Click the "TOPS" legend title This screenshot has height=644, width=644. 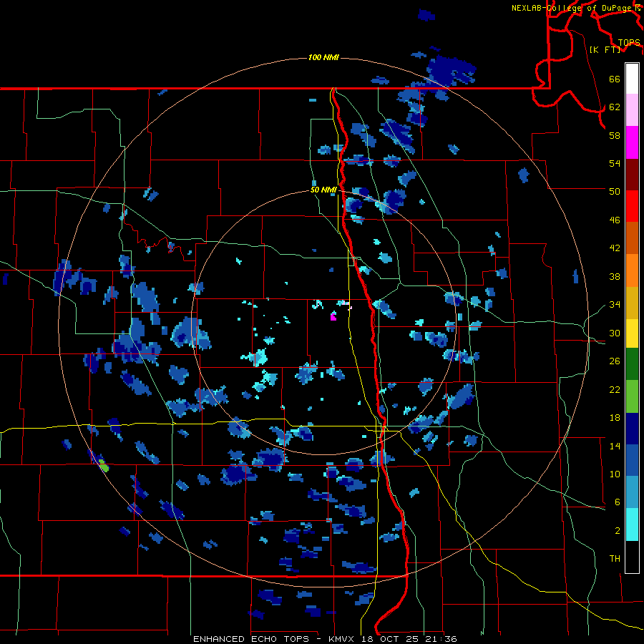click(x=629, y=42)
